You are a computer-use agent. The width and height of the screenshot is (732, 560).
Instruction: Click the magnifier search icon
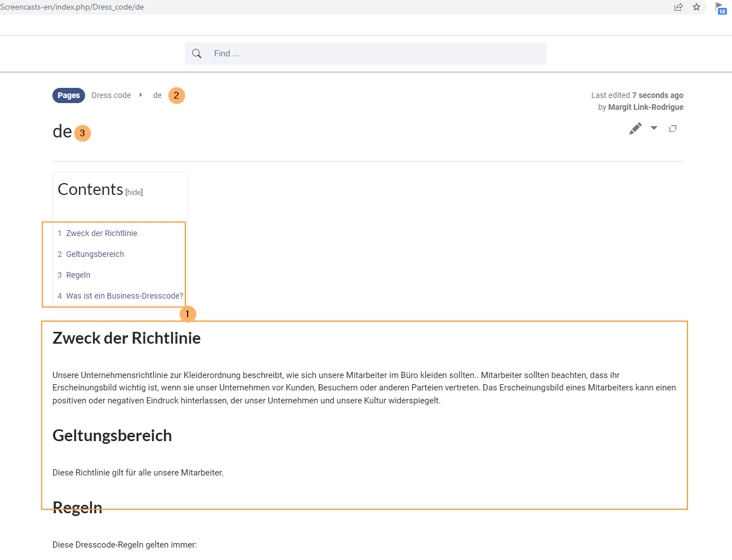tap(197, 54)
